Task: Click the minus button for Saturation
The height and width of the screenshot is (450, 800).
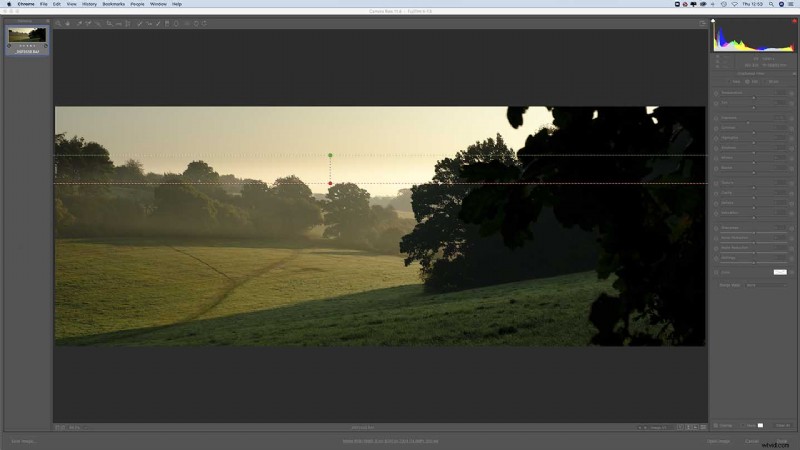Action: [x=716, y=213]
